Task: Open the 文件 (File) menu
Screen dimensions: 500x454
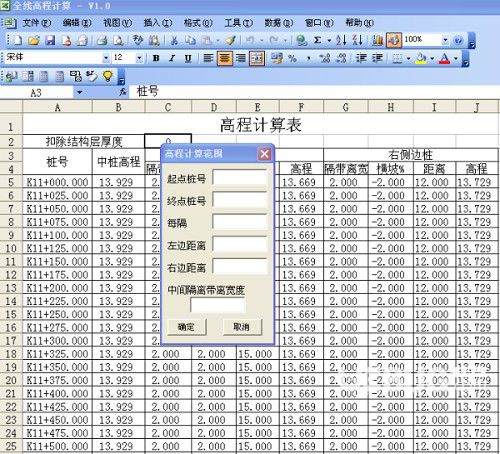Action: click(37, 23)
